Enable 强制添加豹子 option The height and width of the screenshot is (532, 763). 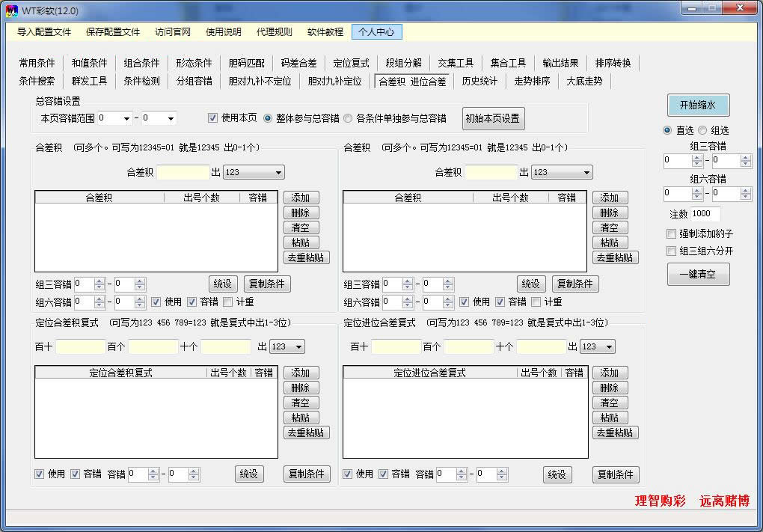click(669, 235)
